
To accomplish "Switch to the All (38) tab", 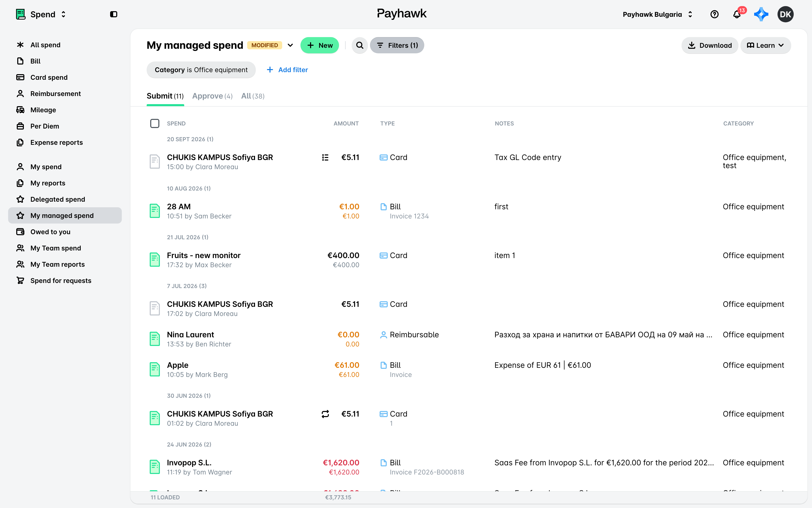I will (x=253, y=96).
